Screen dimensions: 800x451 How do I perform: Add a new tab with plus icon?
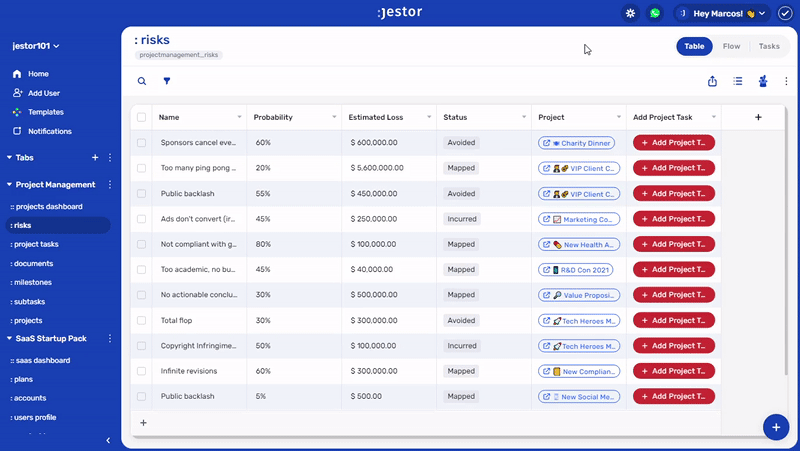point(95,158)
